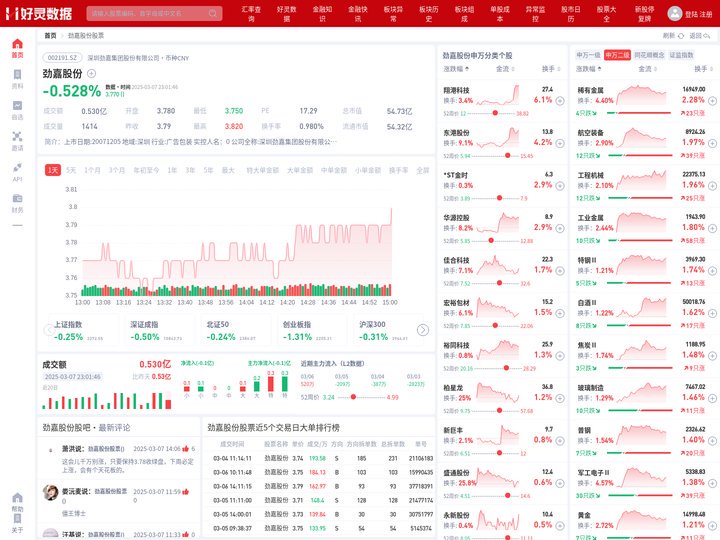Add 劲嘉股份 to watchlist with plus icon
This screenshot has height=540, width=720.
pos(91,73)
